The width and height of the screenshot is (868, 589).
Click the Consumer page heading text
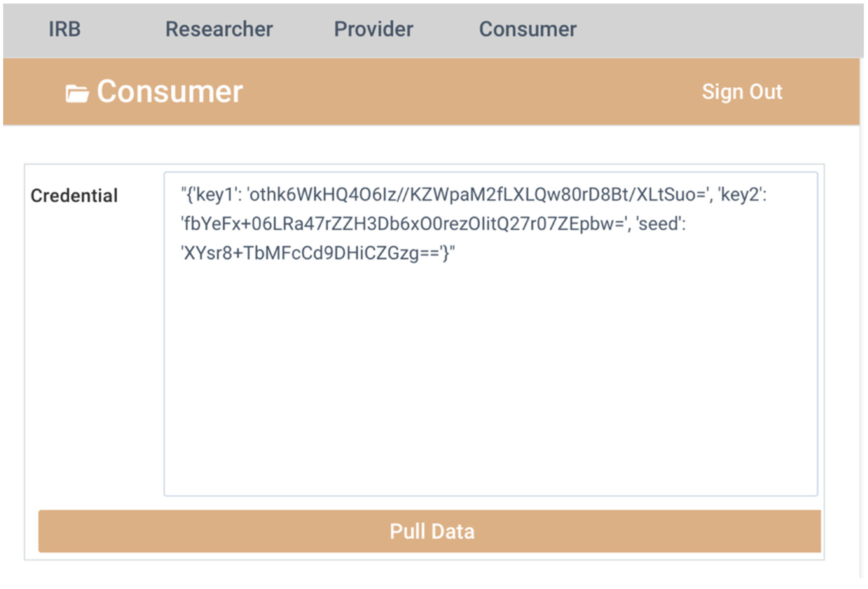(170, 92)
